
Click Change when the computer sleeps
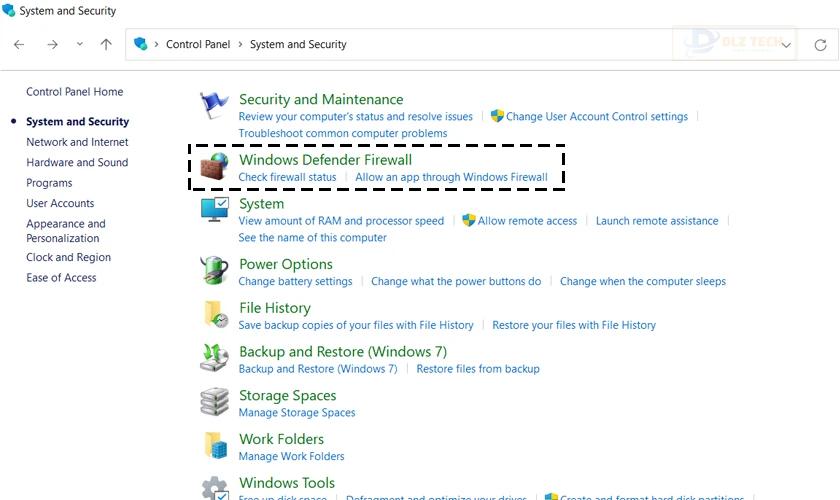pyautogui.click(x=643, y=281)
